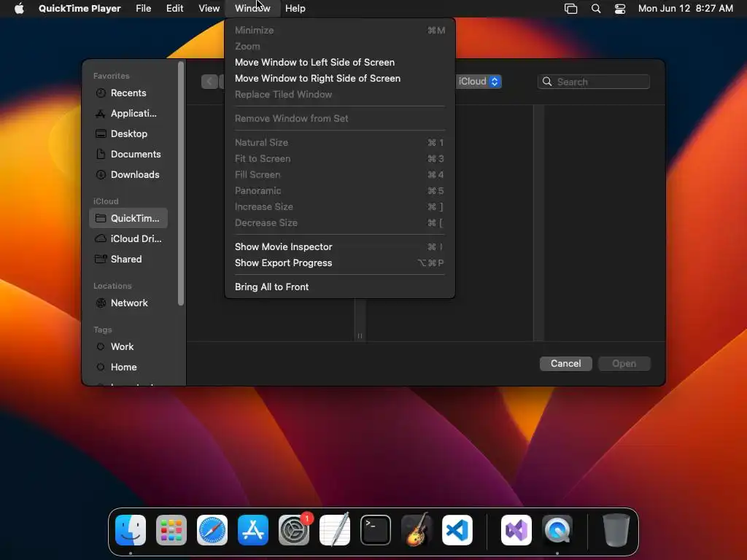Select Desktop in the sidebar

[x=128, y=134]
